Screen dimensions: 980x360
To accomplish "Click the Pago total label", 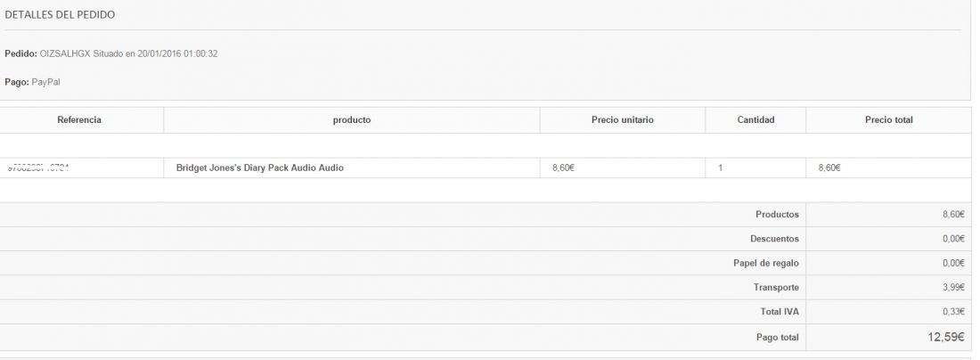I will (x=778, y=338).
